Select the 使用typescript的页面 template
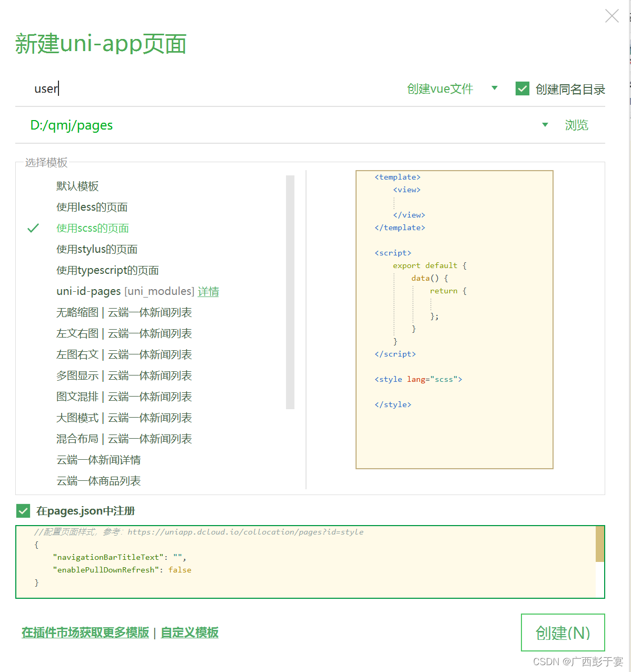This screenshot has height=672, width=631. tap(107, 270)
